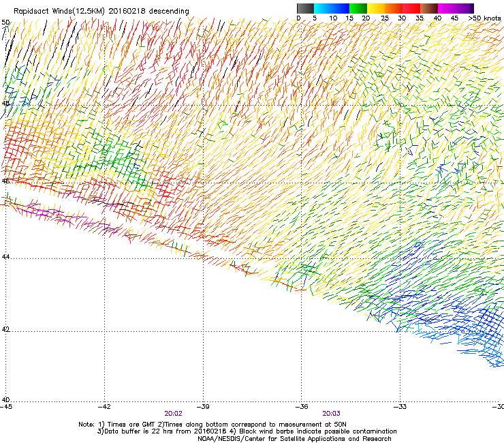Click the longitude label -39
This screenshot has width=504, height=443.
(203, 407)
